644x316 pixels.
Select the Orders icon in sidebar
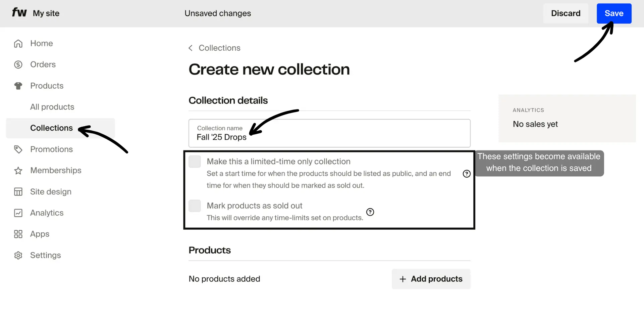pos(18,64)
